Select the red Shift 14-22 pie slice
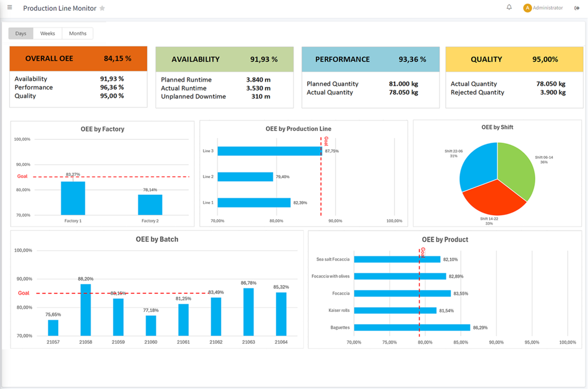Viewport: 588px width, 389px height. (x=493, y=198)
